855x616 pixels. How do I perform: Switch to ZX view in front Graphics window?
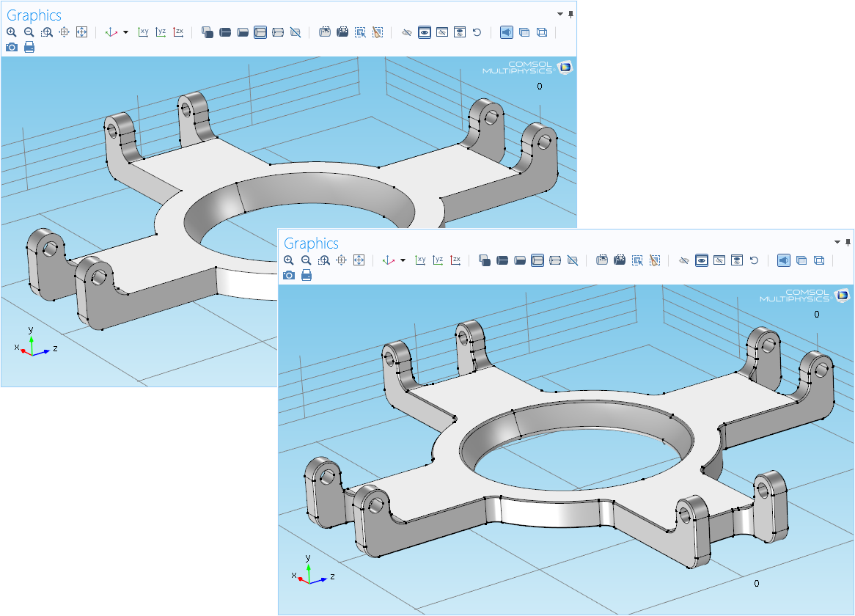(455, 260)
